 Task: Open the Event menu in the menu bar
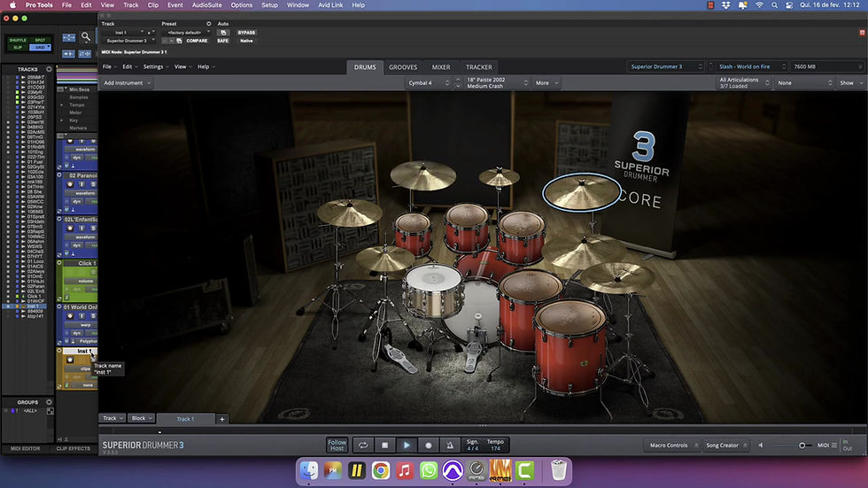[x=175, y=5]
